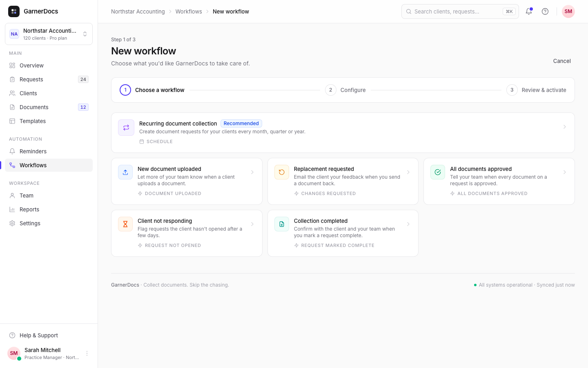Open Documents in the sidebar
Screen dimensions: 588x368
[x=49, y=107]
